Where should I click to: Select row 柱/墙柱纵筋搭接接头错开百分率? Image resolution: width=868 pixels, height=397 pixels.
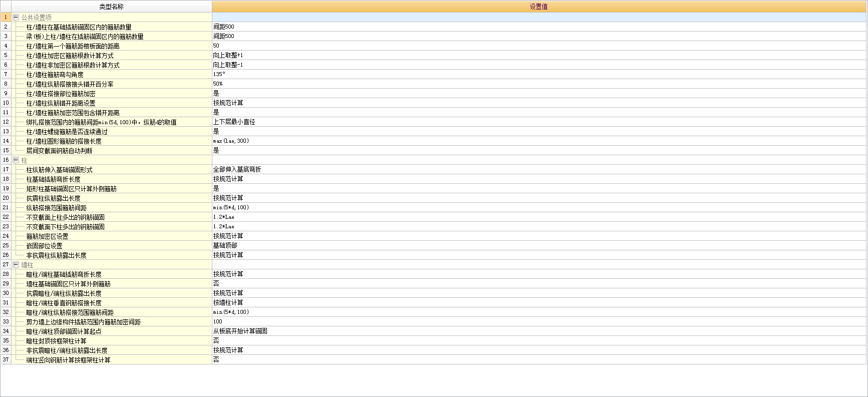(70, 84)
